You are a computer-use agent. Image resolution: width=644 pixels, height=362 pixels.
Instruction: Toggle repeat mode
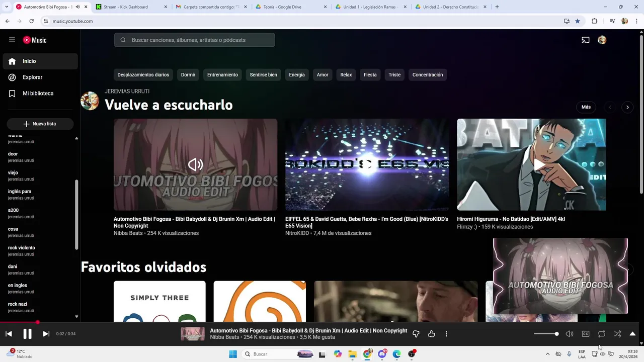[x=602, y=334]
